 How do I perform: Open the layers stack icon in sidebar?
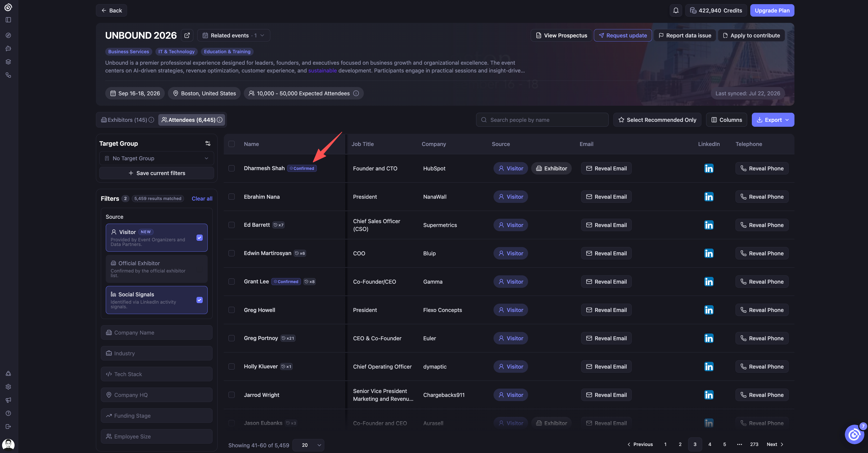pyautogui.click(x=8, y=62)
